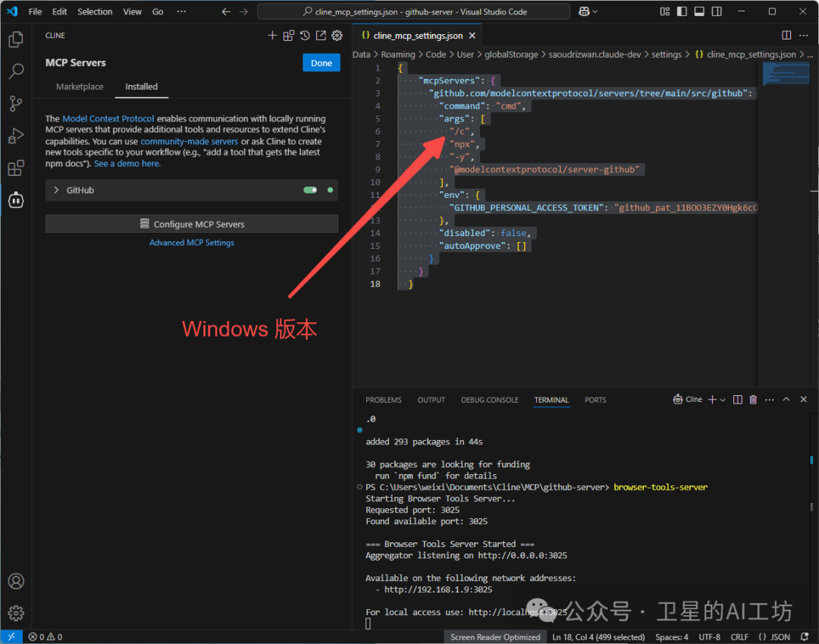
Task: Open new terminal profile dropdown arrow
Action: click(723, 400)
